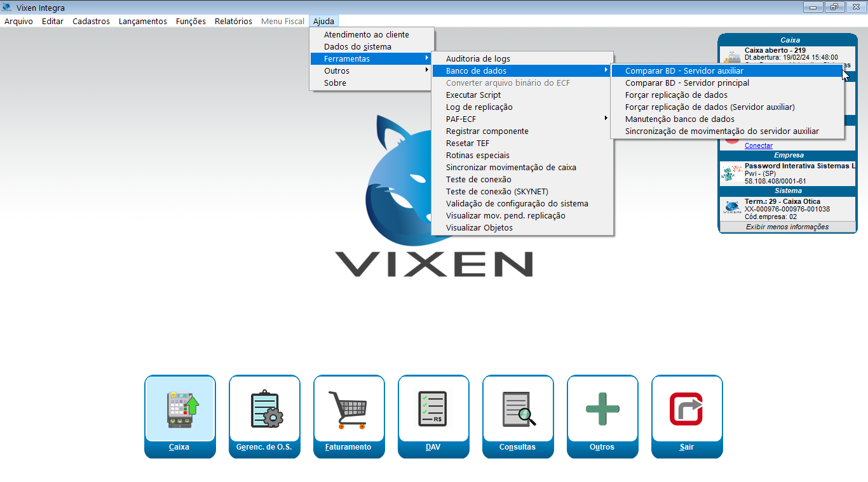This screenshot has height=482, width=868.
Task: Click Forçar replicação de dados
Action: (x=676, y=95)
